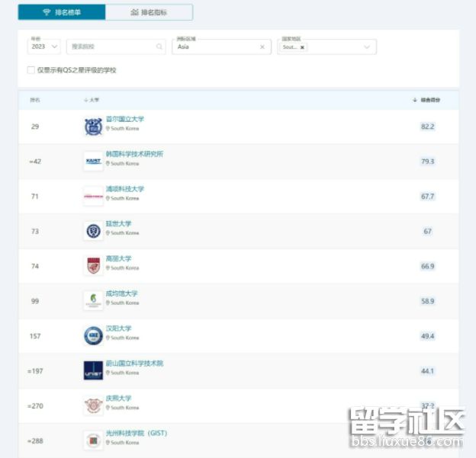Open the Korea University red shield logo
The width and height of the screenshot is (476, 458).
pos(93,266)
